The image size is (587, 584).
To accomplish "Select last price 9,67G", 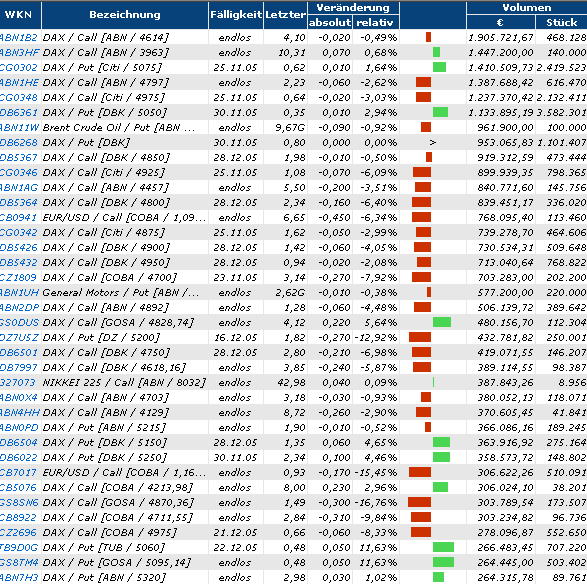I will 290,127.
